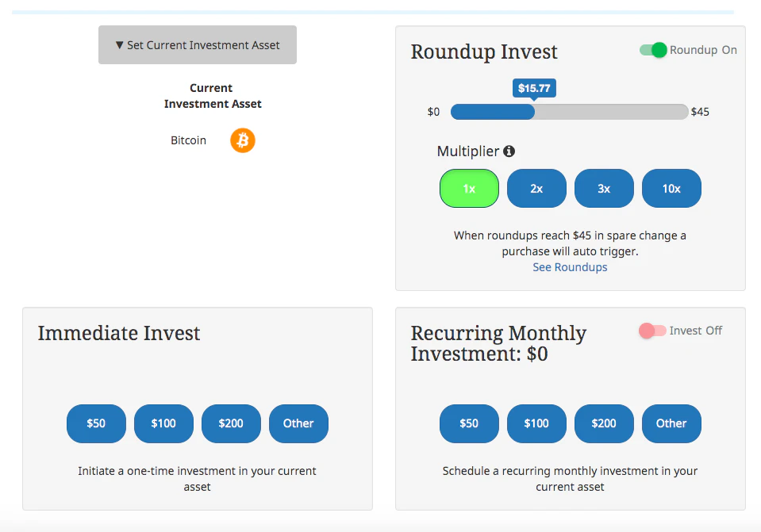Click Other under Immediate Invest

(298, 423)
